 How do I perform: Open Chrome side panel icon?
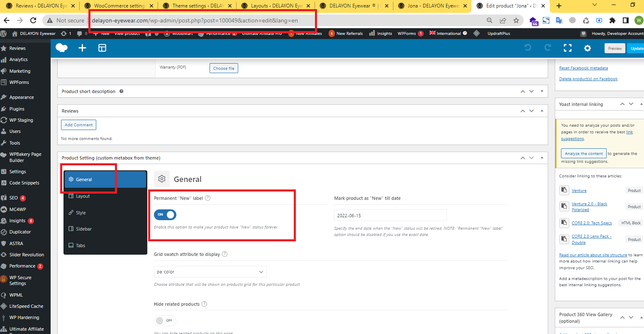tap(626, 20)
